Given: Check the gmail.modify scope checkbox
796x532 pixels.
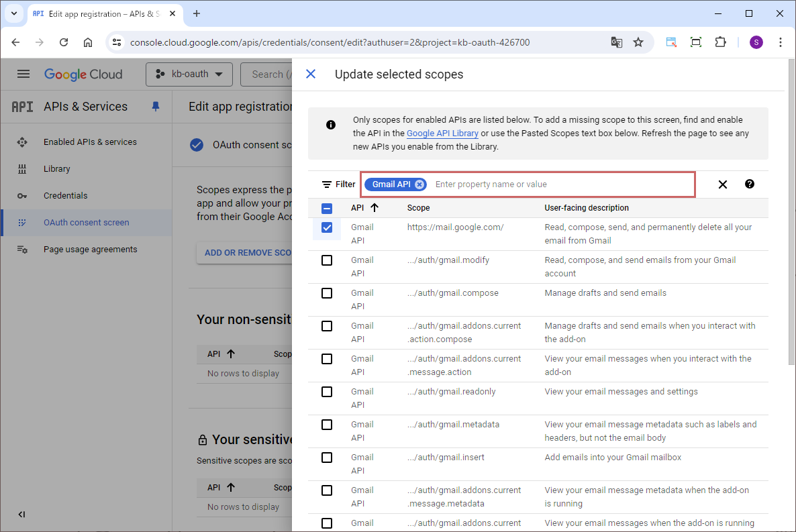Looking at the screenshot, I should click(327, 260).
